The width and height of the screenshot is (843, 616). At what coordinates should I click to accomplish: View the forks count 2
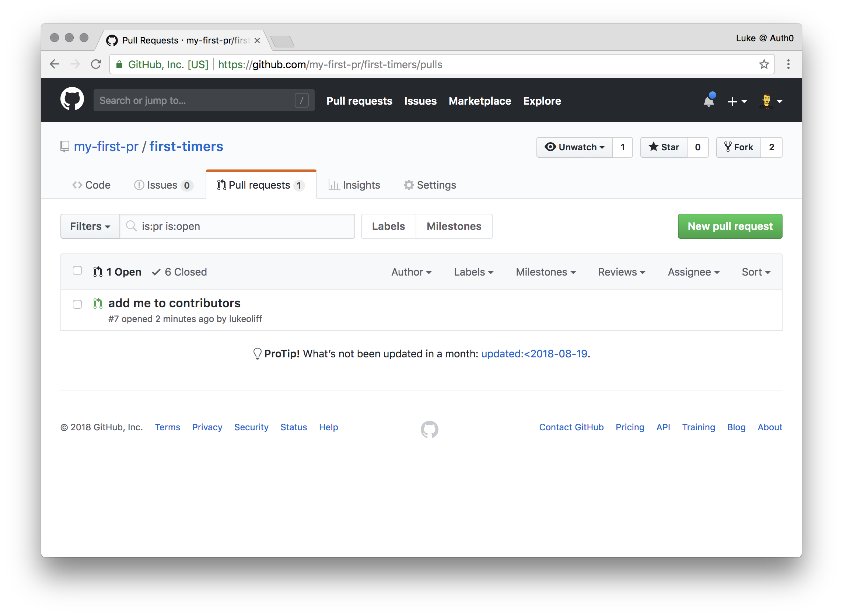point(772,147)
